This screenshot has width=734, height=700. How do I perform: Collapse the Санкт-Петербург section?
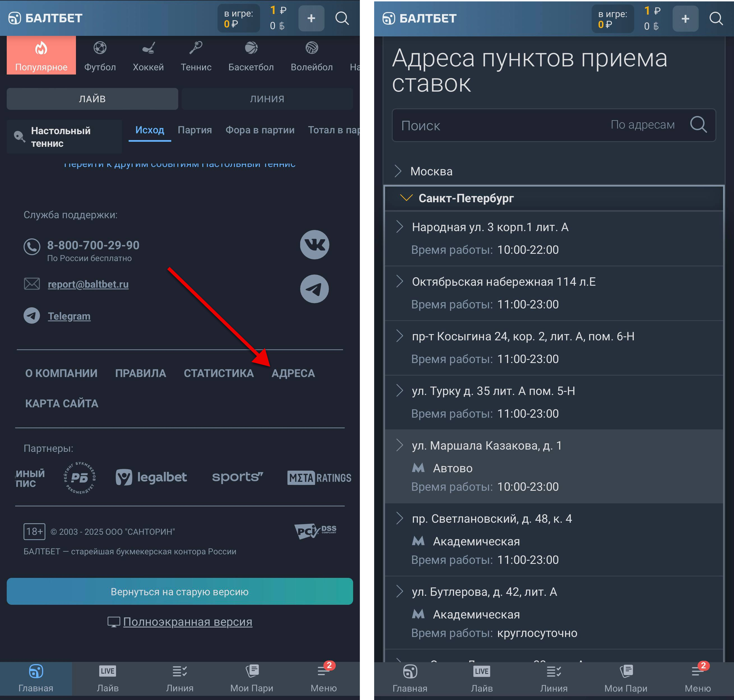(466, 198)
